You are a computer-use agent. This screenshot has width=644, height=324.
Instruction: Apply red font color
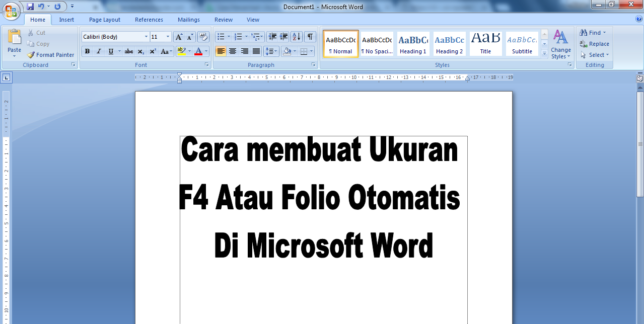point(198,51)
